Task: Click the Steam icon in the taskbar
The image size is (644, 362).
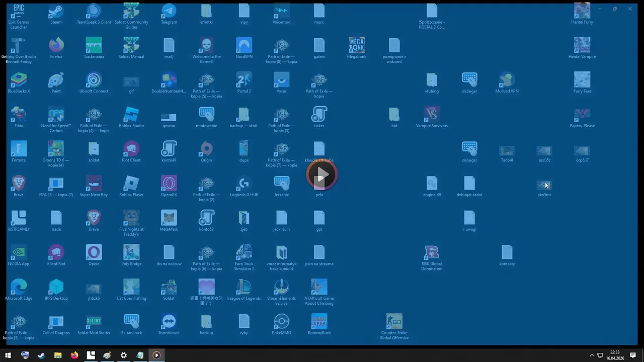Action: coord(41,355)
